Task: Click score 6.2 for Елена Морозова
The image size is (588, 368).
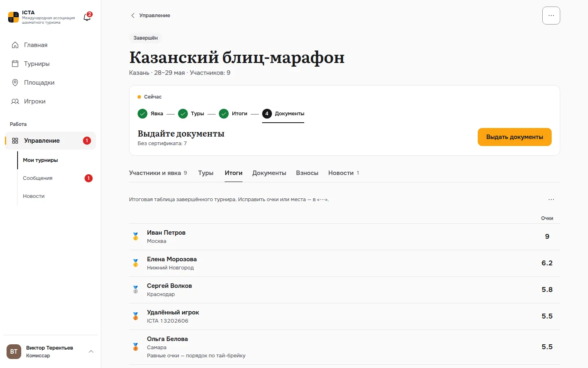Action: (547, 263)
